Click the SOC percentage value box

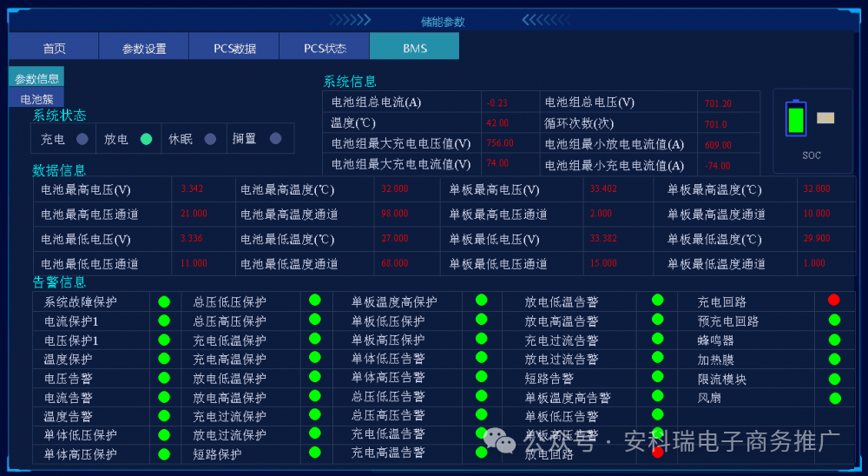point(825,117)
